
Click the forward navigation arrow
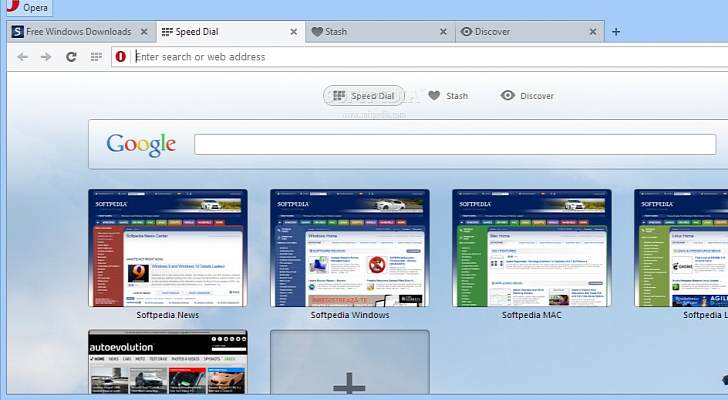pyautogui.click(x=46, y=57)
